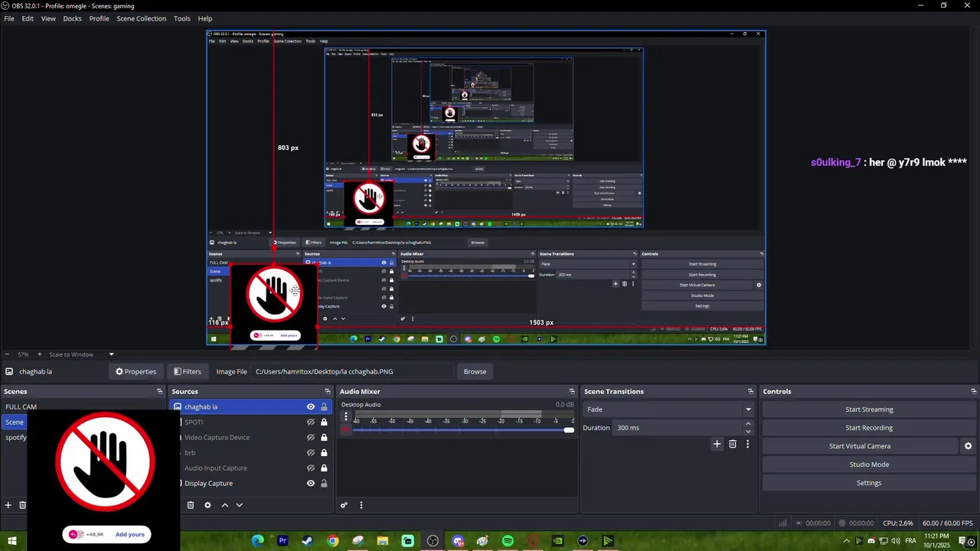Select the Display Capture source

click(208, 484)
